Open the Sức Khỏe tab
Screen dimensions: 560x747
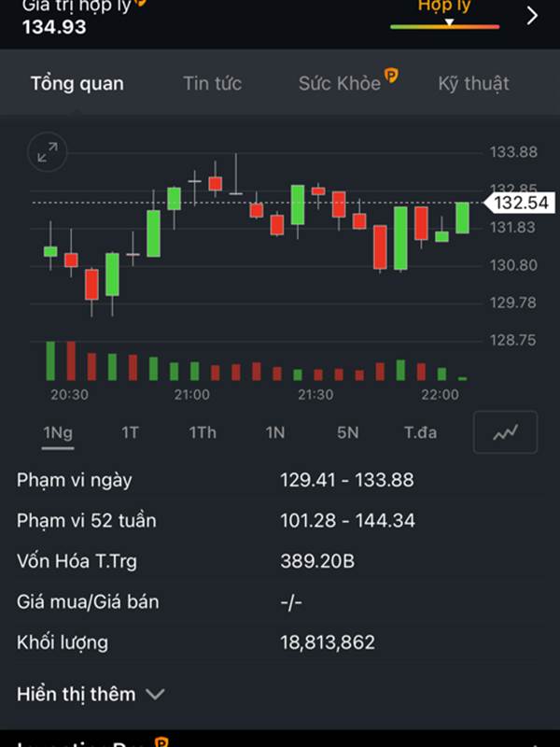click(x=340, y=84)
